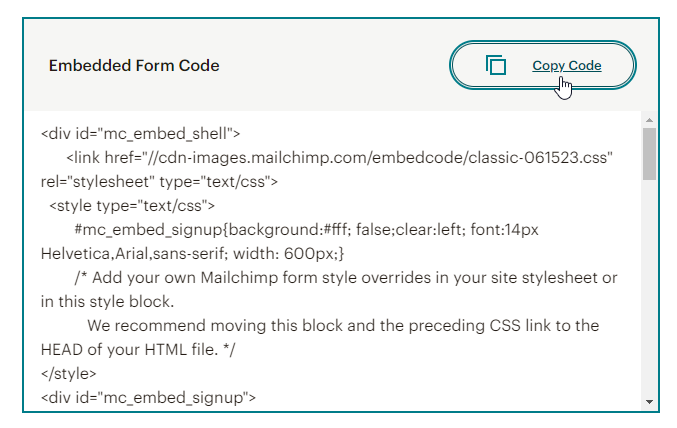Viewport: 677px width, 428px height.
Task: Click the empty scrollbar track below the thumb
Action: [x=649, y=290]
